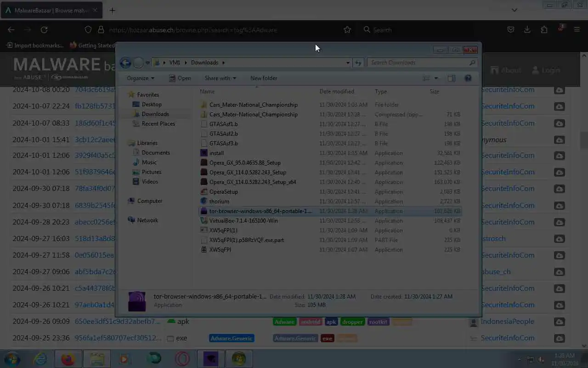The width and height of the screenshot is (588, 368).
Task: Select the VirtualBox-7.1.4-165100-Win installer icon
Action: coord(204,221)
